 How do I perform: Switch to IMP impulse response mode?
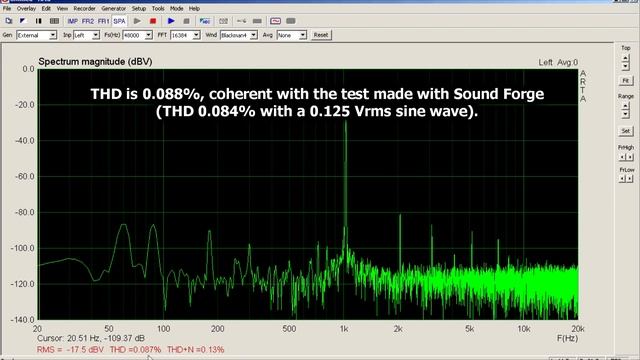click(x=73, y=21)
